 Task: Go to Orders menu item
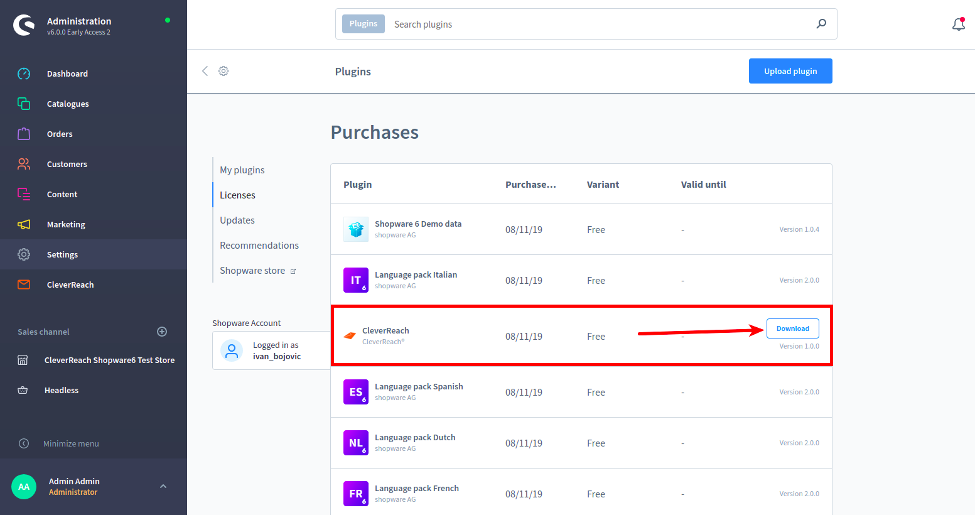60,134
